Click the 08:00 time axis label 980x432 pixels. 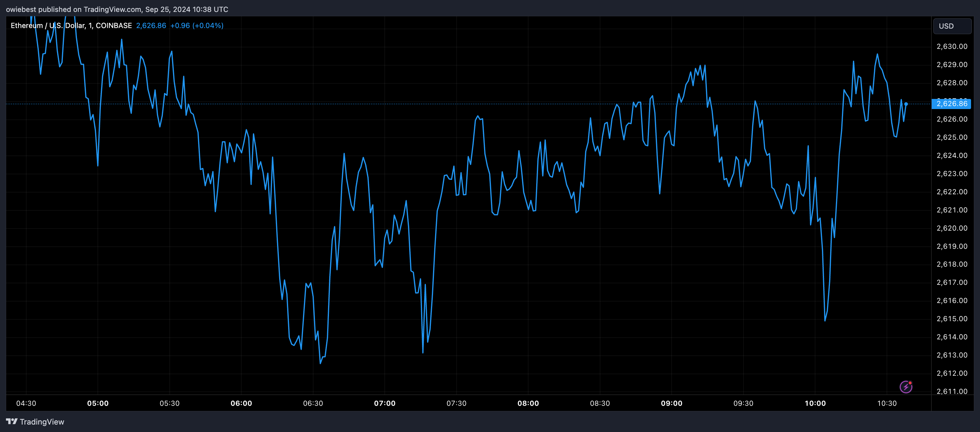pyautogui.click(x=528, y=403)
